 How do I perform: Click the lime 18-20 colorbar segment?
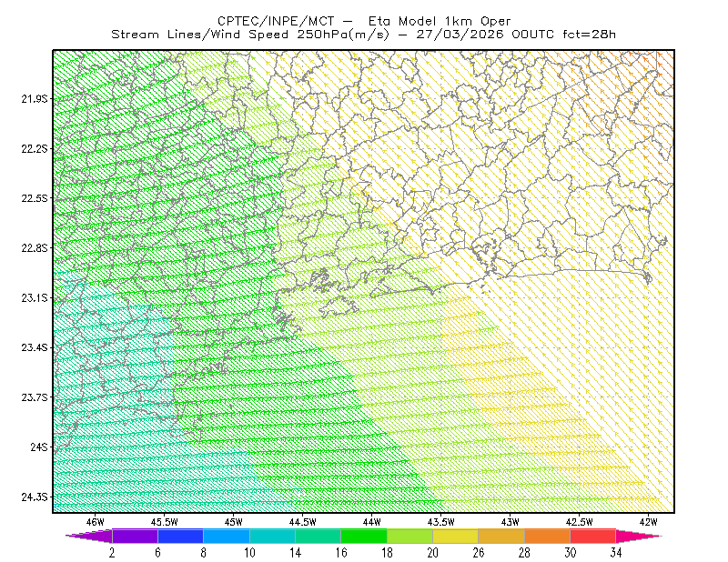tap(410, 536)
